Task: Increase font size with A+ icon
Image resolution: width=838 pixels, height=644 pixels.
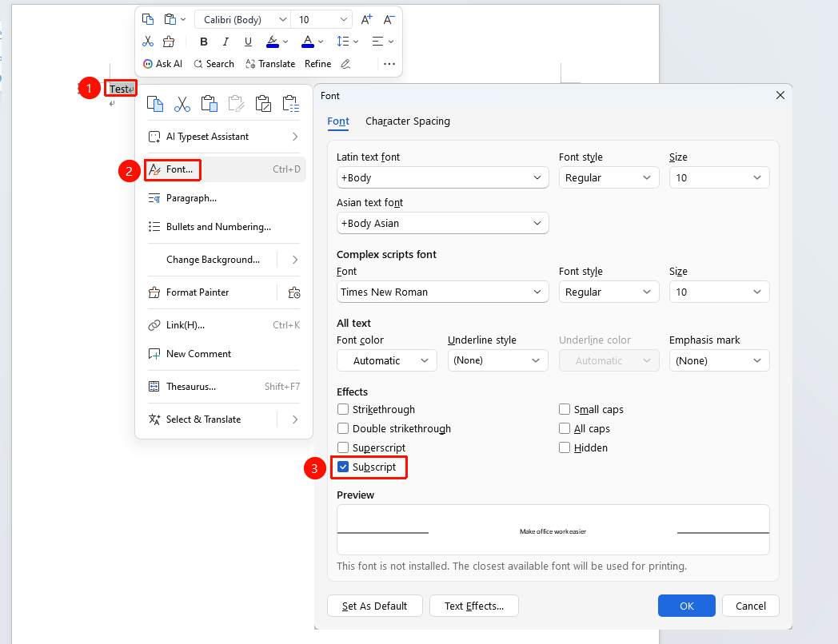Action: tap(366, 20)
